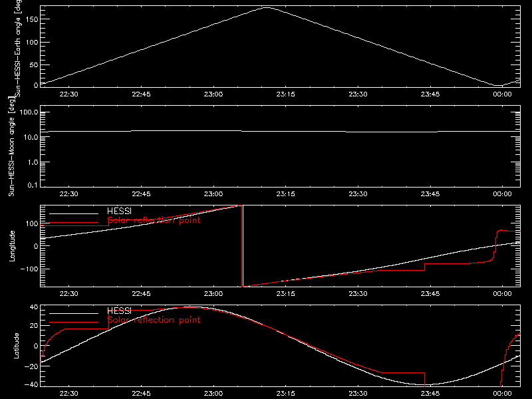532x399 pixels.
Task: Click the Longitude axis title
Action: pos(12,246)
